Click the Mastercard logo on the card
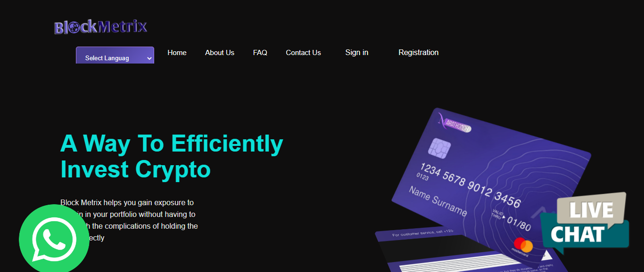This screenshot has height=272, width=644. click(x=523, y=246)
